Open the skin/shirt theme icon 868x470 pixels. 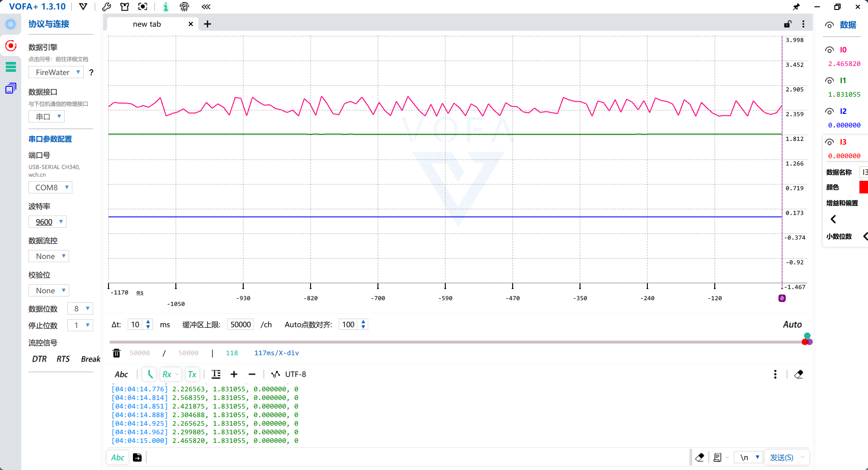pyautogui.click(x=124, y=7)
